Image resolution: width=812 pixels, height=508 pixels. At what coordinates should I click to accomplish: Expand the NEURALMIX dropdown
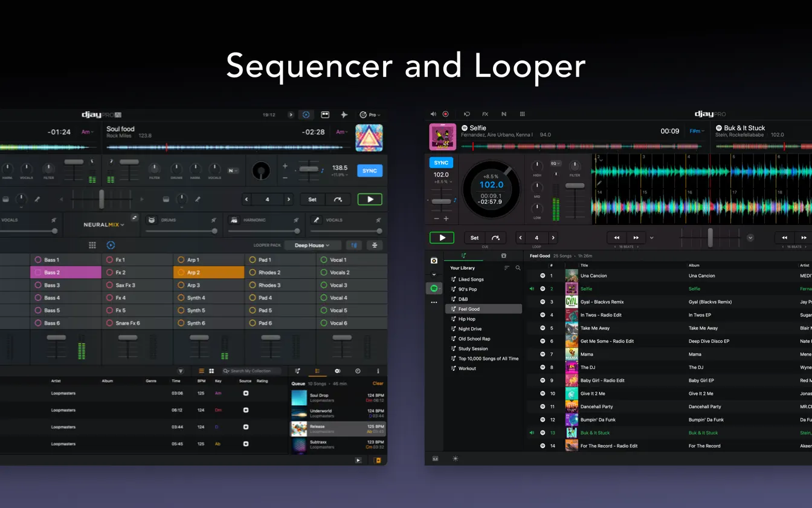[104, 224]
